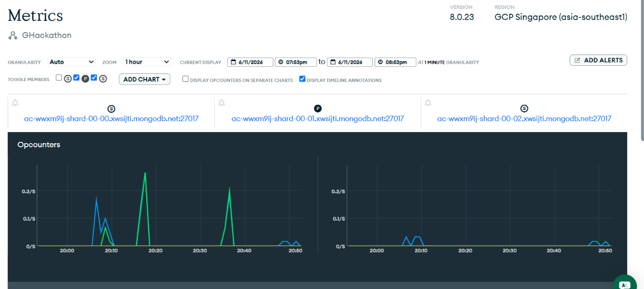Open the Granularity Auto dropdown

click(72, 62)
